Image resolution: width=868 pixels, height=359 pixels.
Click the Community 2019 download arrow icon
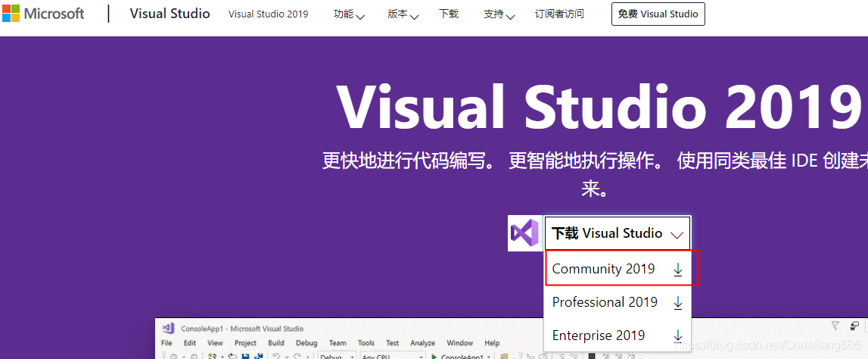(677, 270)
